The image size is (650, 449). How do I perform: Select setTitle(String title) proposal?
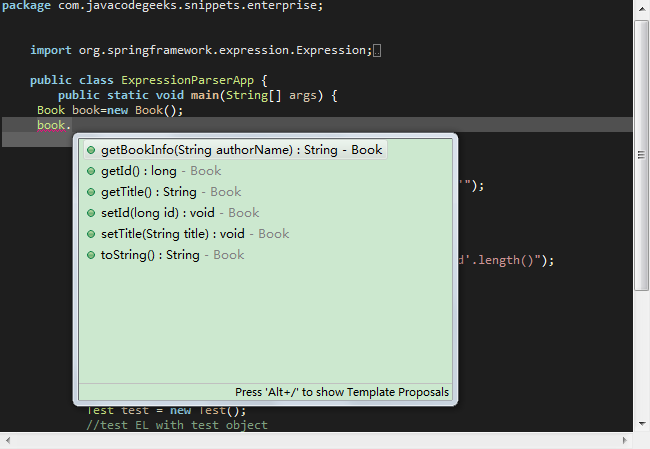(187, 234)
